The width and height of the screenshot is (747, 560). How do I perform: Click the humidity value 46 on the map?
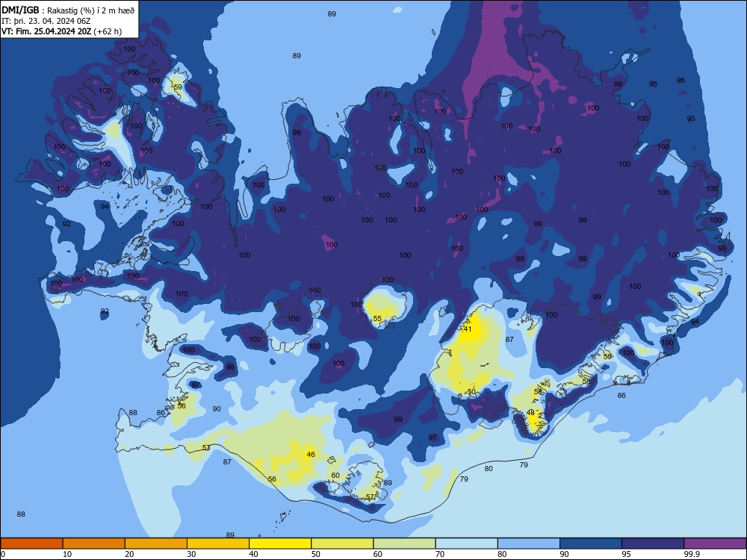(311, 454)
